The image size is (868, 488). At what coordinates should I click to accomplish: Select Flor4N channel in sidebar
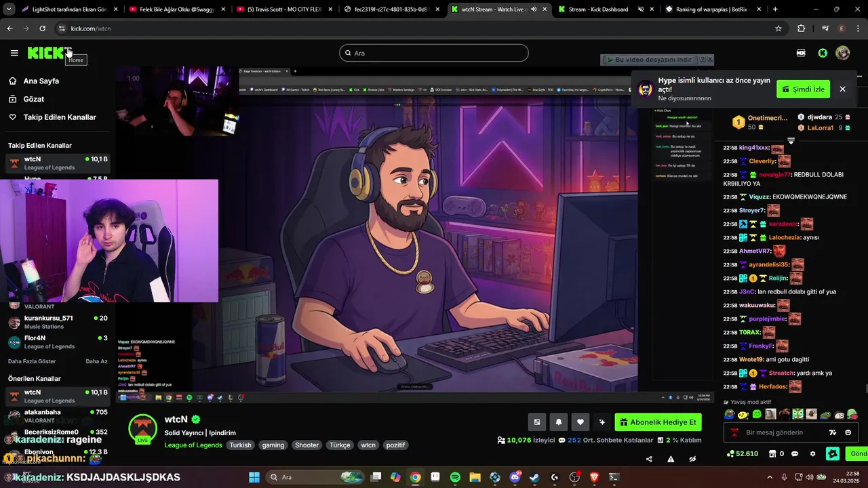coord(58,342)
